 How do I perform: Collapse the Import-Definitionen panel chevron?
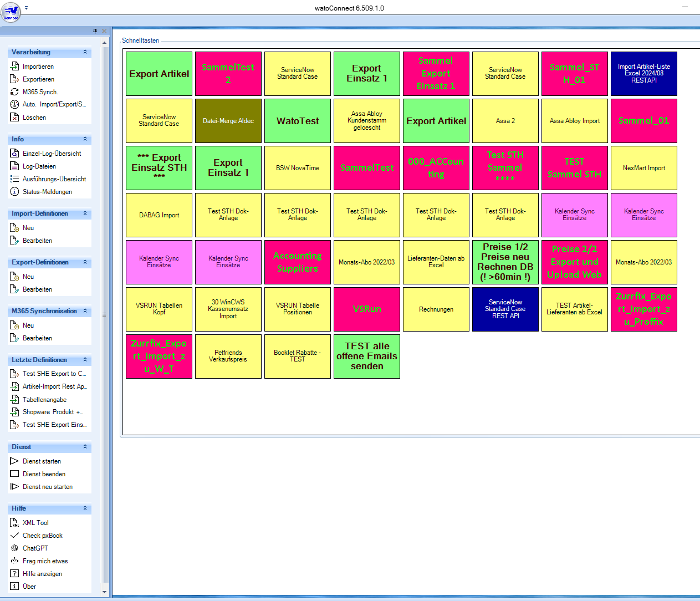pos(85,213)
